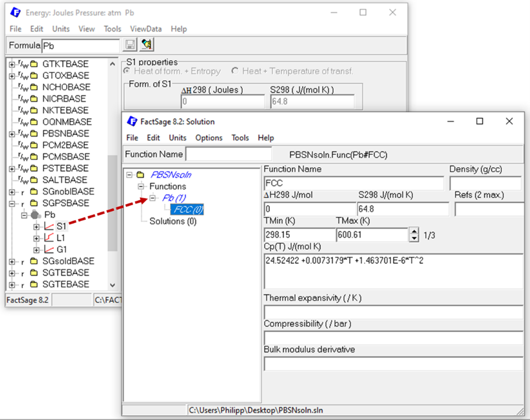This screenshot has height=420, width=530.
Task: Expand the PSTEBASE database node
Action: tap(12, 169)
